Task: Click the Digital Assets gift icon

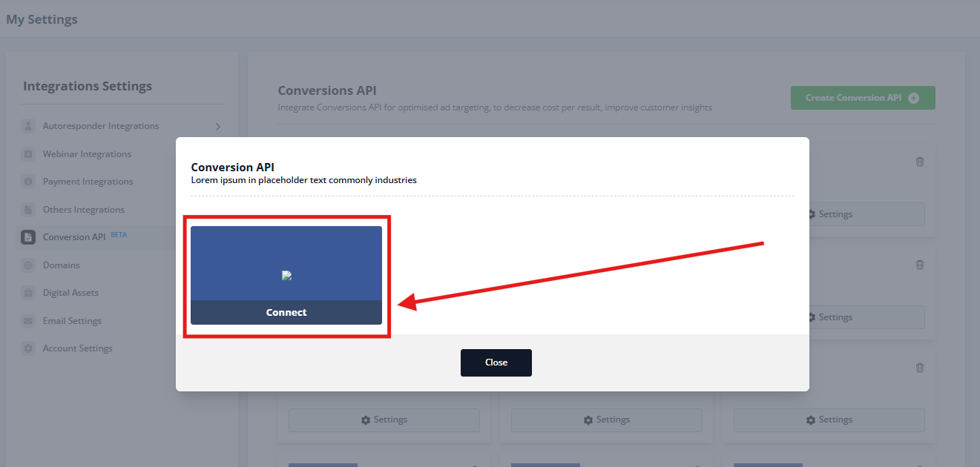Action: tap(28, 293)
